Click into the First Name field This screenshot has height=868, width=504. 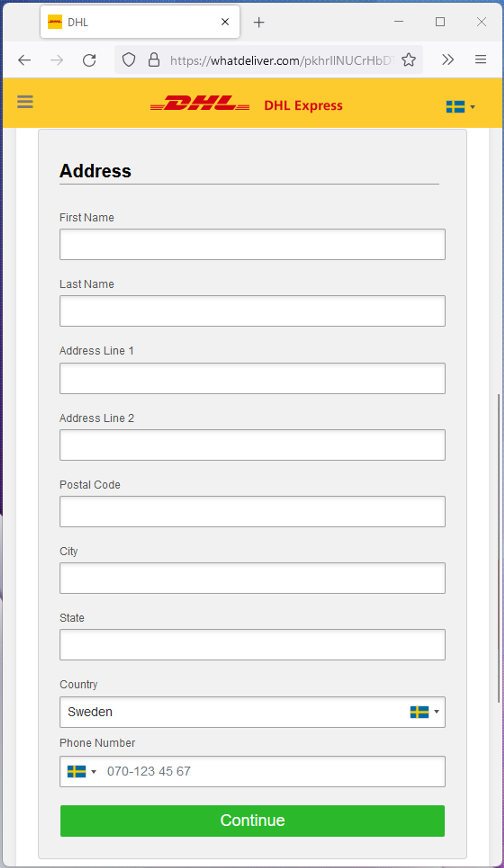coord(252,244)
